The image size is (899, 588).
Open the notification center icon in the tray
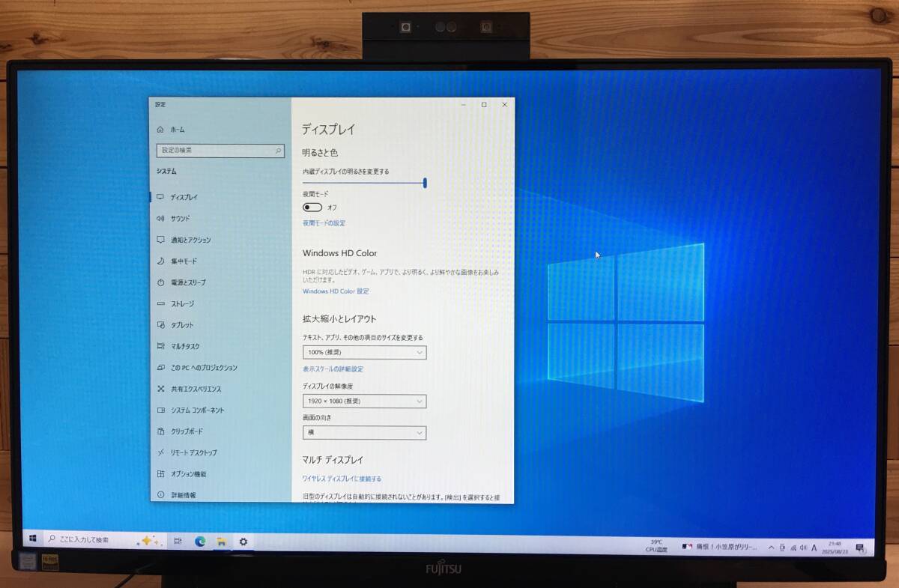[x=859, y=548]
